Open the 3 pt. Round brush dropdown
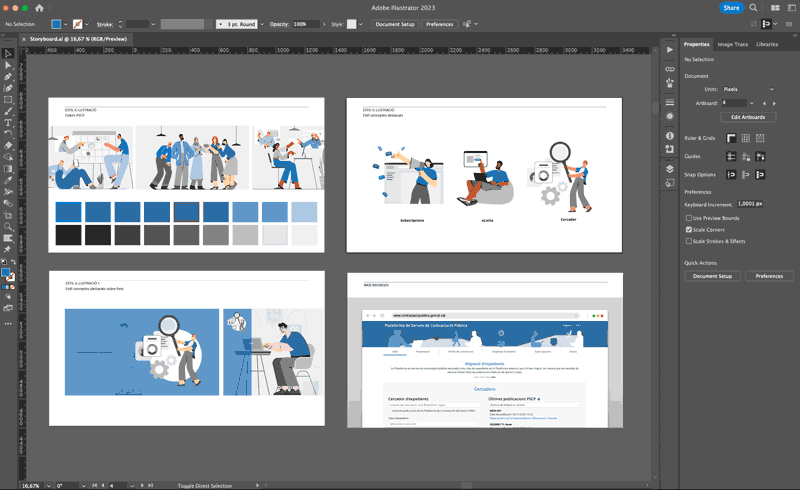The height and width of the screenshot is (490, 800). point(262,24)
